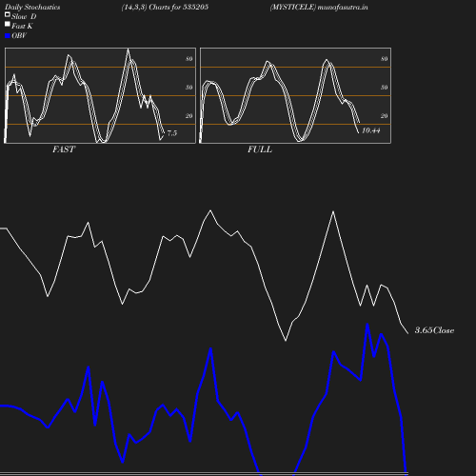
Task: Click the blue OBV legend swatch
Action: pyautogui.click(x=8, y=36)
